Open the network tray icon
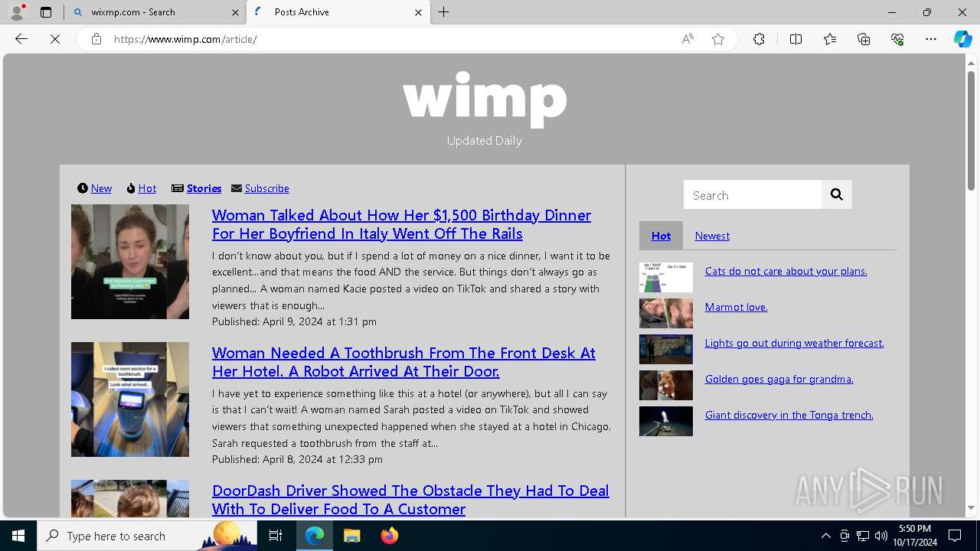The image size is (980, 551). point(863,536)
